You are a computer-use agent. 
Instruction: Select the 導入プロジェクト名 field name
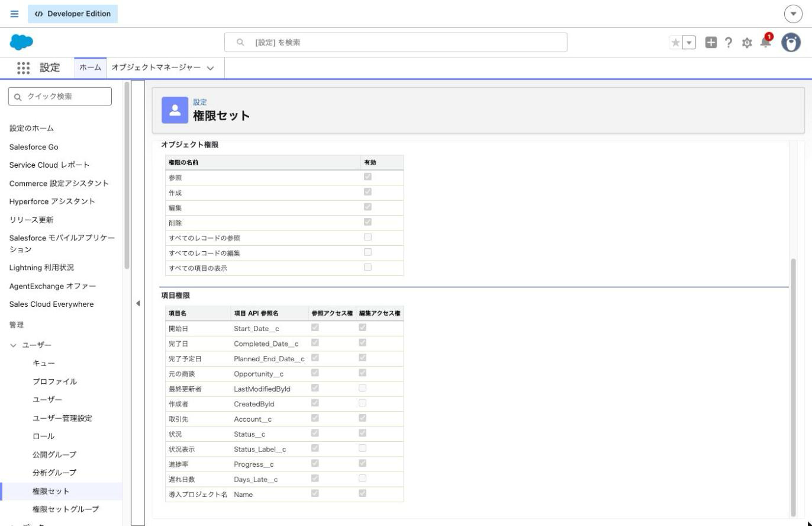tap(198, 494)
